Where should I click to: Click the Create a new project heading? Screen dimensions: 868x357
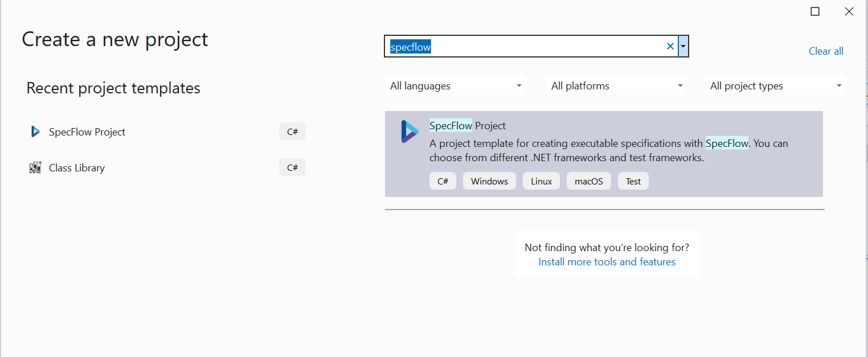(x=115, y=39)
